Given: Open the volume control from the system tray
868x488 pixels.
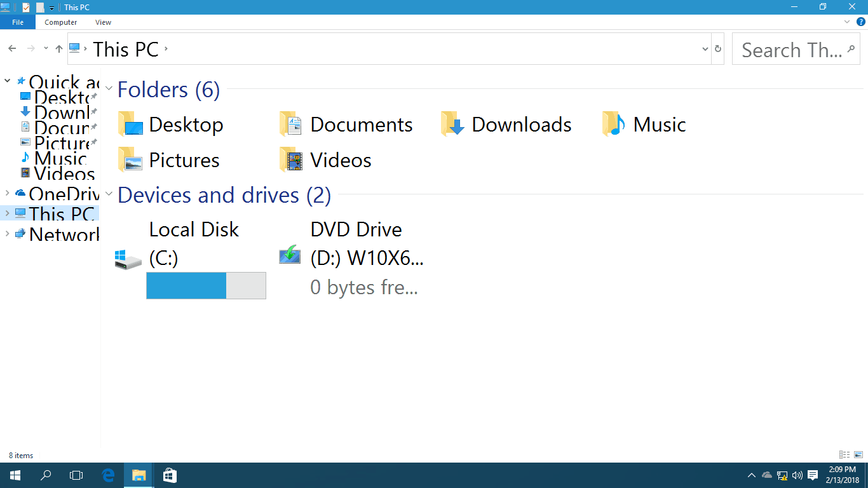Looking at the screenshot, I should 797,475.
